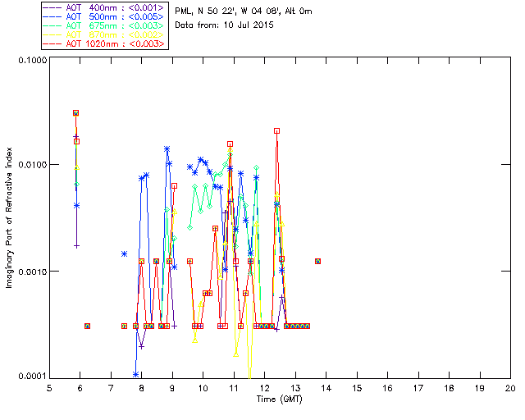The image size is (525, 420).
Task: Click the 'Imaginary Part of Refractive index' axis title
Action: pyautogui.click(x=9, y=217)
